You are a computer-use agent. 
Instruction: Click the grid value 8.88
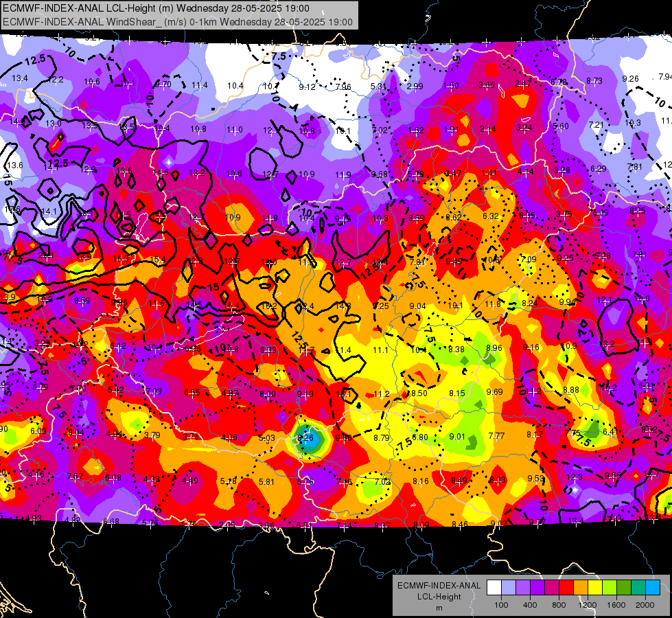[571, 389]
